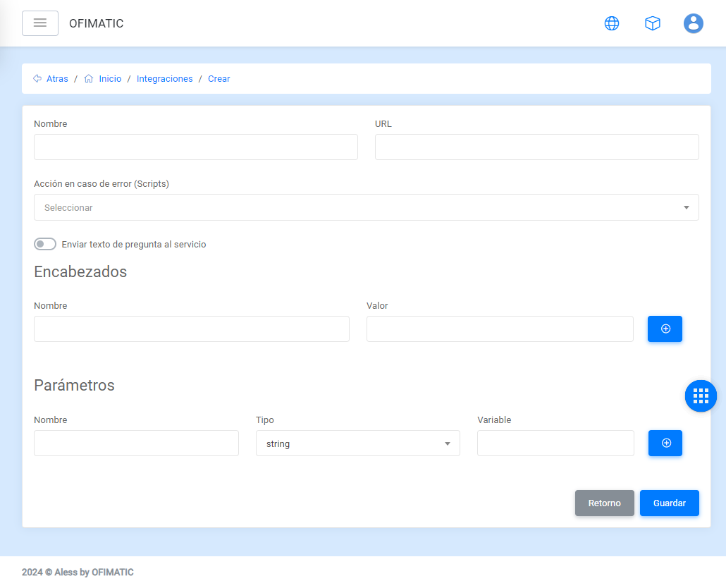
Task: Click the home icon in breadcrumb
Action: 89,79
